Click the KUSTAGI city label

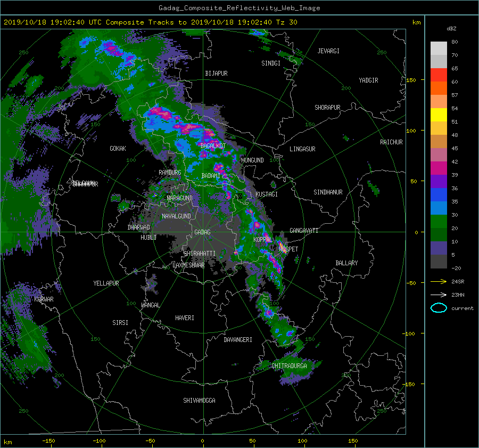[267, 194]
